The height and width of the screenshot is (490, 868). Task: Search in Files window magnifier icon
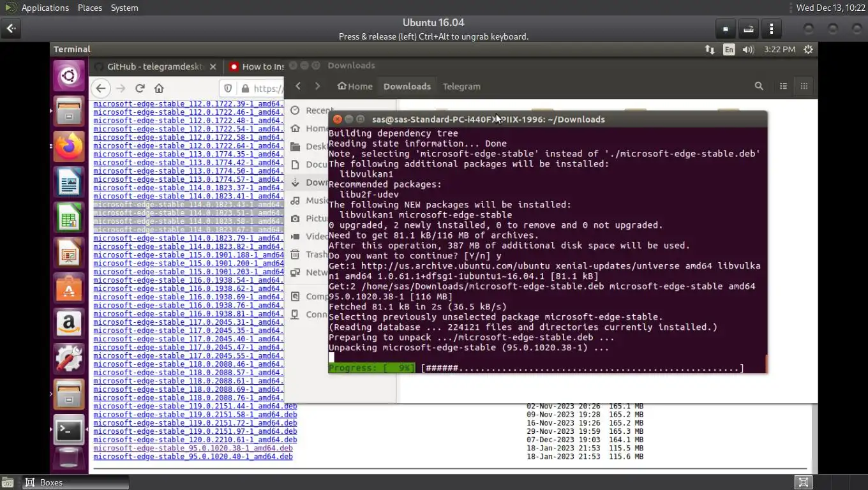pos(759,86)
